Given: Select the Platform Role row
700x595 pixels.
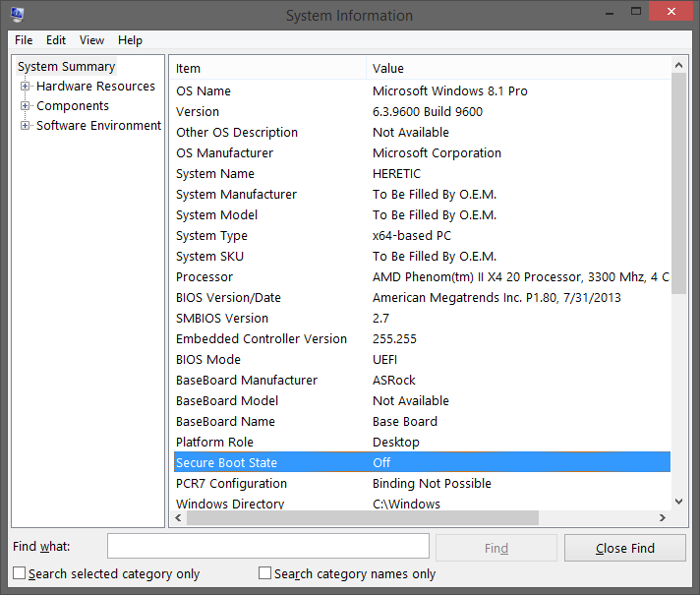Looking at the screenshot, I should [x=422, y=443].
